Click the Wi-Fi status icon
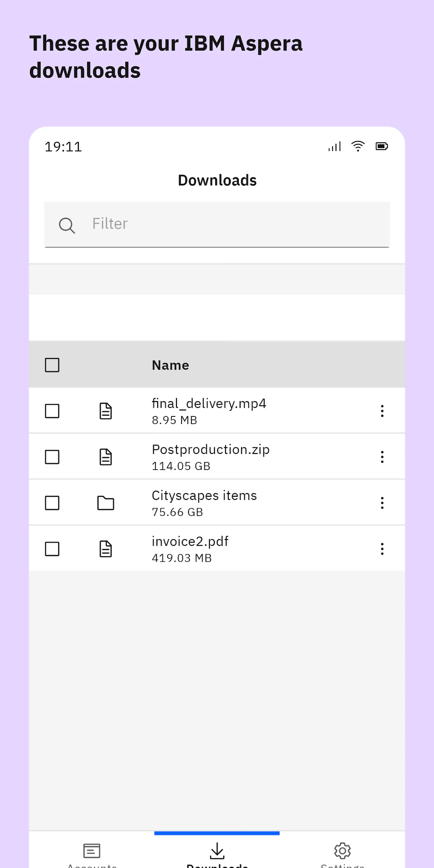The width and height of the screenshot is (434, 868). pos(358,146)
